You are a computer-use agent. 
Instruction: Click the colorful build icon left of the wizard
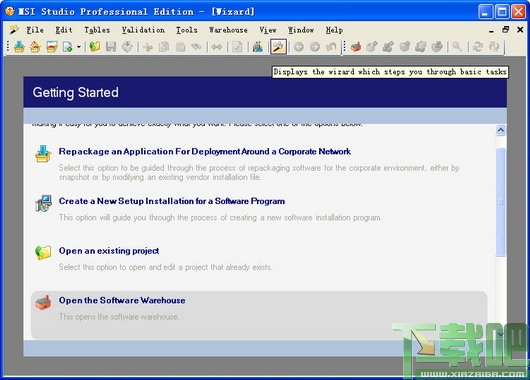point(258,47)
